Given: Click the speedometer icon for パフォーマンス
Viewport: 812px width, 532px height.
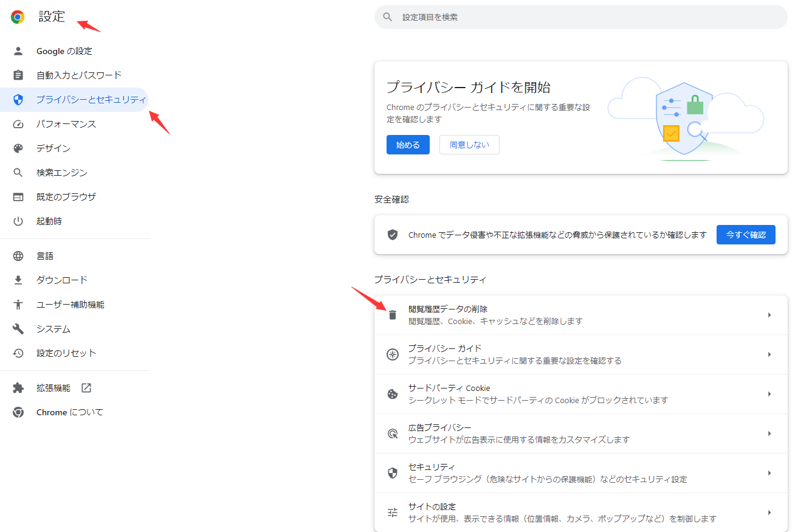Looking at the screenshot, I should pos(18,124).
